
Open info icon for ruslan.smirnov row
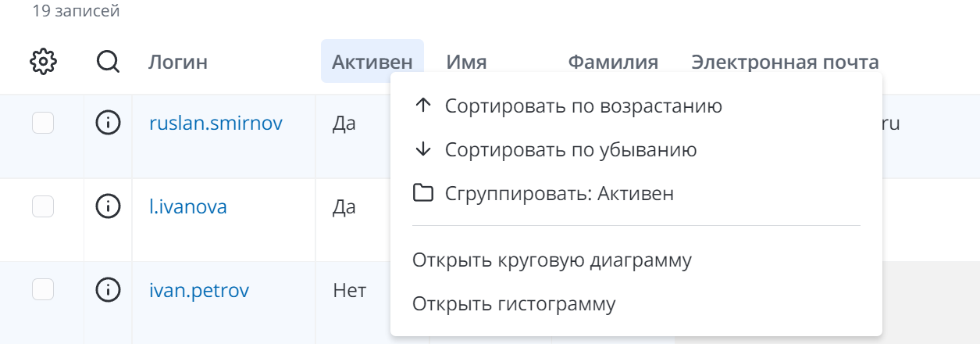[x=108, y=123]
